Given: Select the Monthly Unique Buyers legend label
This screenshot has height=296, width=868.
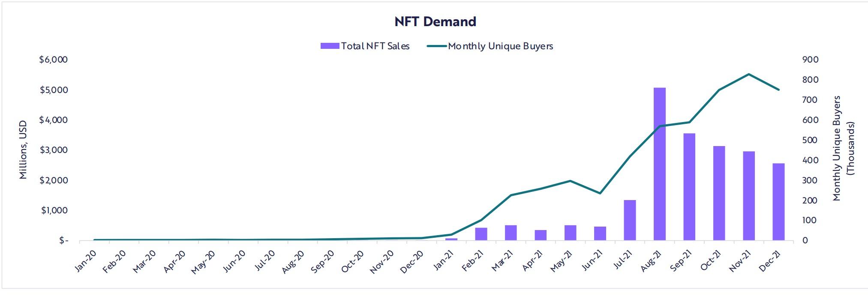Looking at the screenshot, I should coord(500,46).
